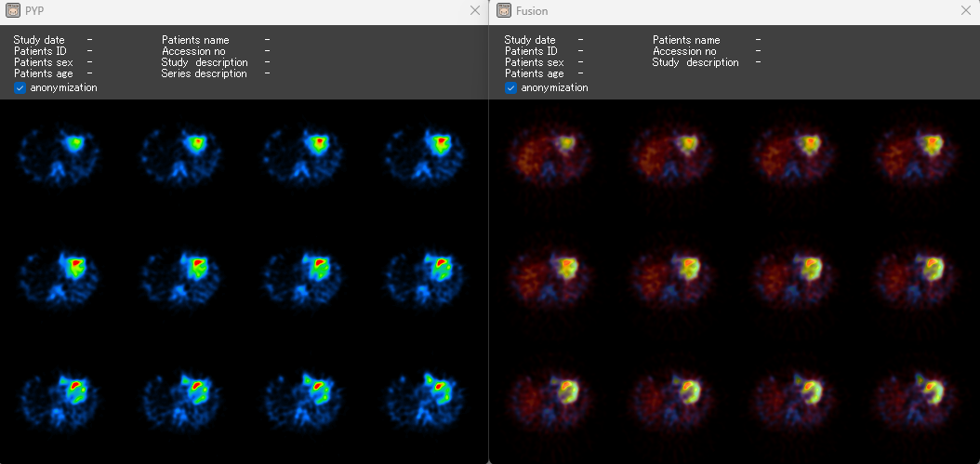Image resolution: width=980 pixels, height=464 pixels.
Task: Select fourth PYP slice in top row
Action: pyautogui.click(x=425, y=156)
